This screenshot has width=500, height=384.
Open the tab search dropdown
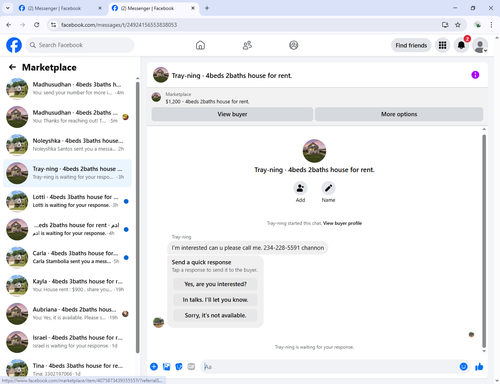click(8, 8)
